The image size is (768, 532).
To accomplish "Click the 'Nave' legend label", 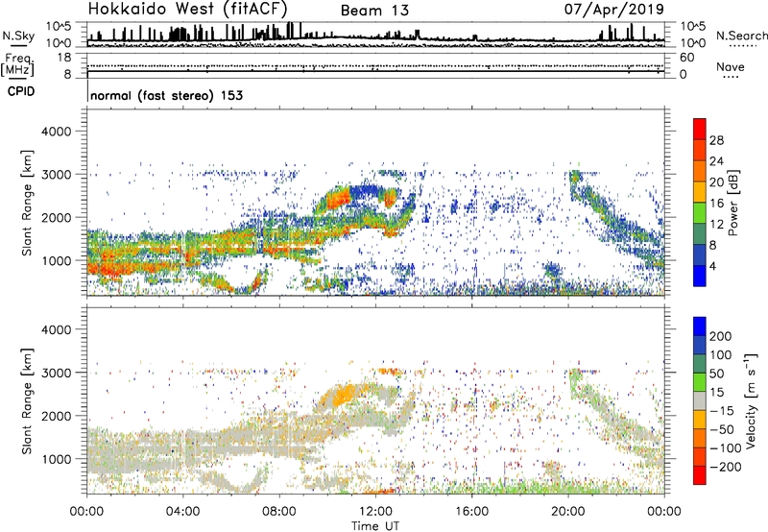I will point(731,66).
